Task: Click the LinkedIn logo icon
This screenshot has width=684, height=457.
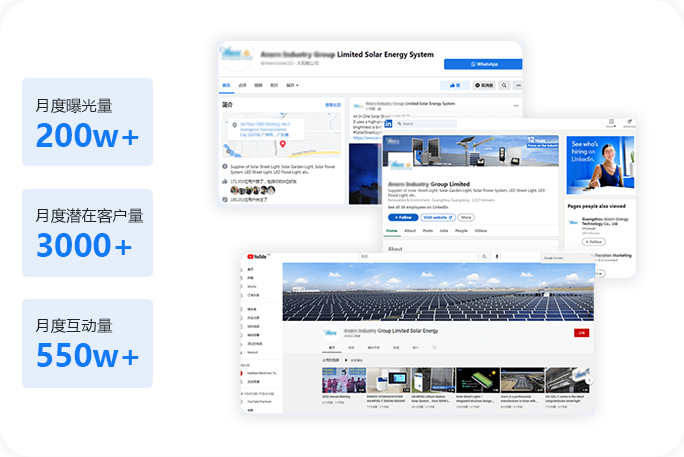Action: (x=388, y=124)
